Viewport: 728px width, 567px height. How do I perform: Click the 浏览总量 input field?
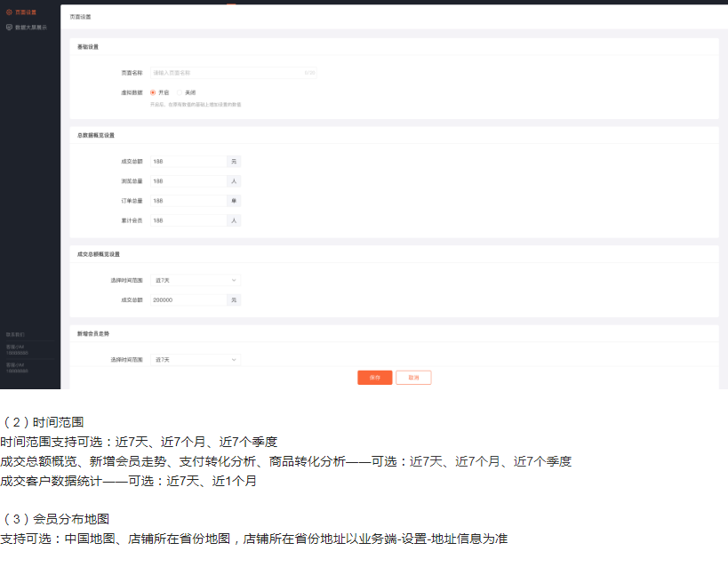pyautogui.click(x=188, y=181)
